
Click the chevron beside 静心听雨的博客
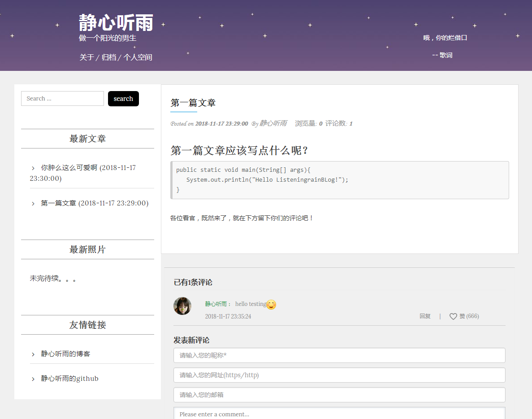[x=33, y=354]
